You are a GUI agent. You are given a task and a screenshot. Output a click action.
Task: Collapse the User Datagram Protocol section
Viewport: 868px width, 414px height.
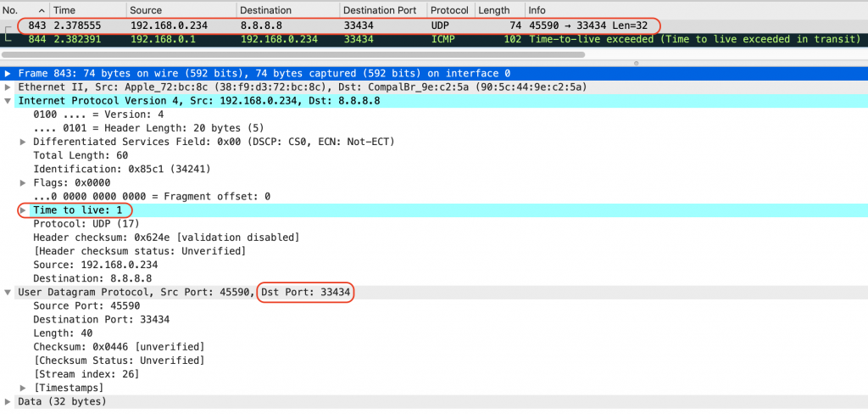[x=8, y=292]
